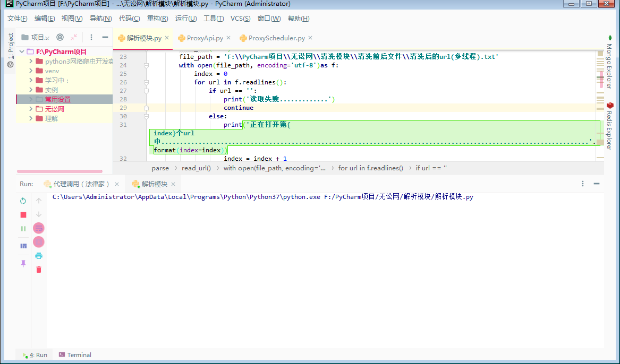
Task: Click the parse breadcrumb
Action: 160,168
